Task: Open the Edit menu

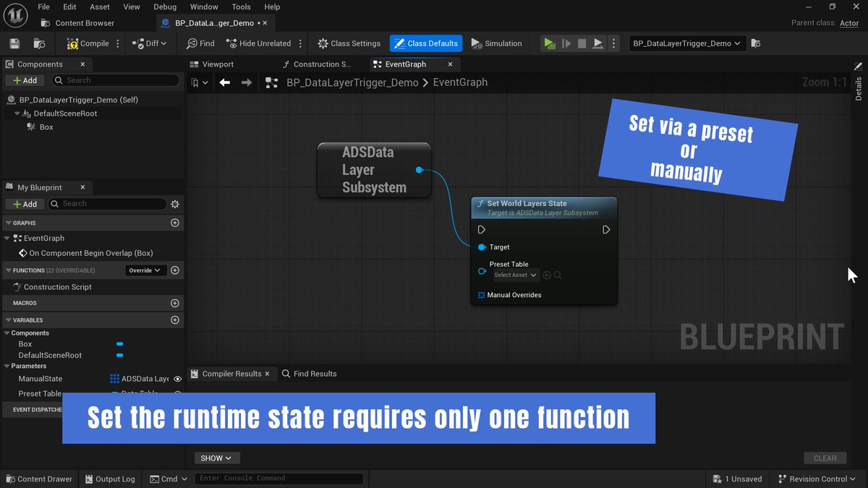Action: [70, 7]
